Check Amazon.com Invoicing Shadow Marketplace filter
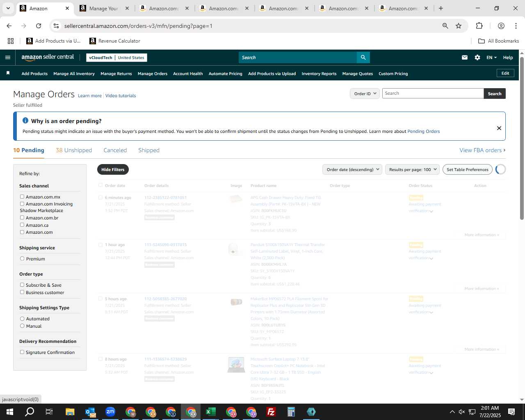 [22, 204]
